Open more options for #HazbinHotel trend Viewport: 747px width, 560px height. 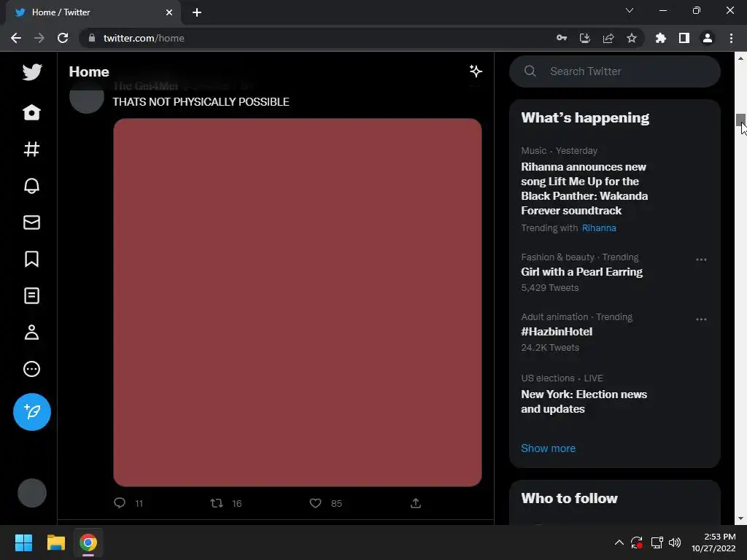point(701,319)
